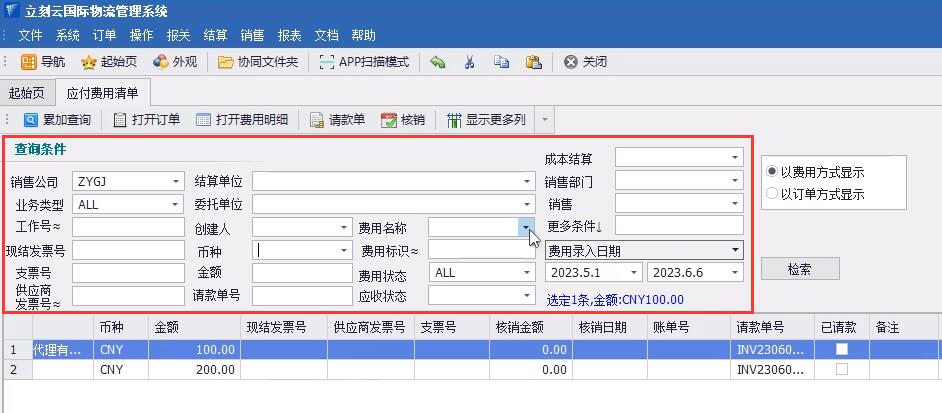This screenshot has width=942, height=413.
Task: Click the 请款单号 filter input field
Action: (x=302, y=296)
